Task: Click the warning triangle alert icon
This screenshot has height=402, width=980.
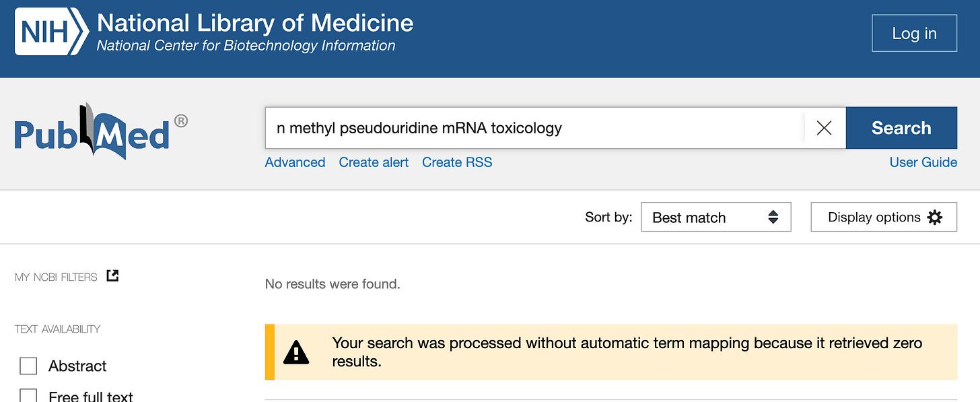Action: click(296, 352)
